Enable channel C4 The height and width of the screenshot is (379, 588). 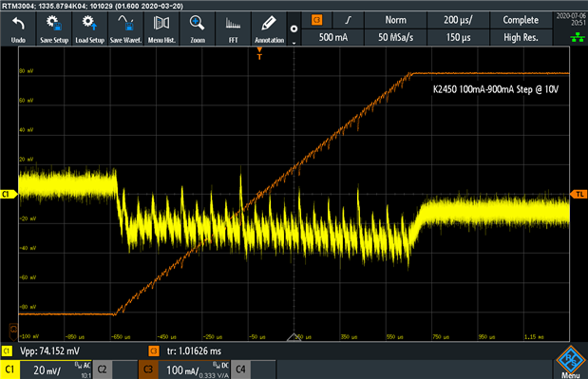click(x=240, y=370)
